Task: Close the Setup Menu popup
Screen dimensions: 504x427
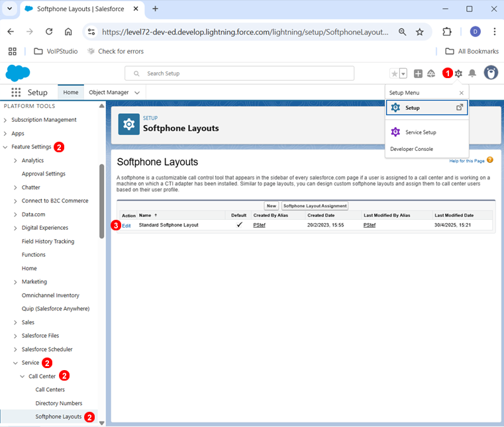Action: 461,93
